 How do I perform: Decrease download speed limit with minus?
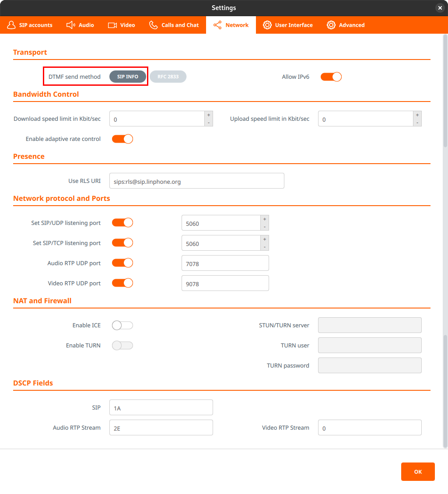[209, 123]
